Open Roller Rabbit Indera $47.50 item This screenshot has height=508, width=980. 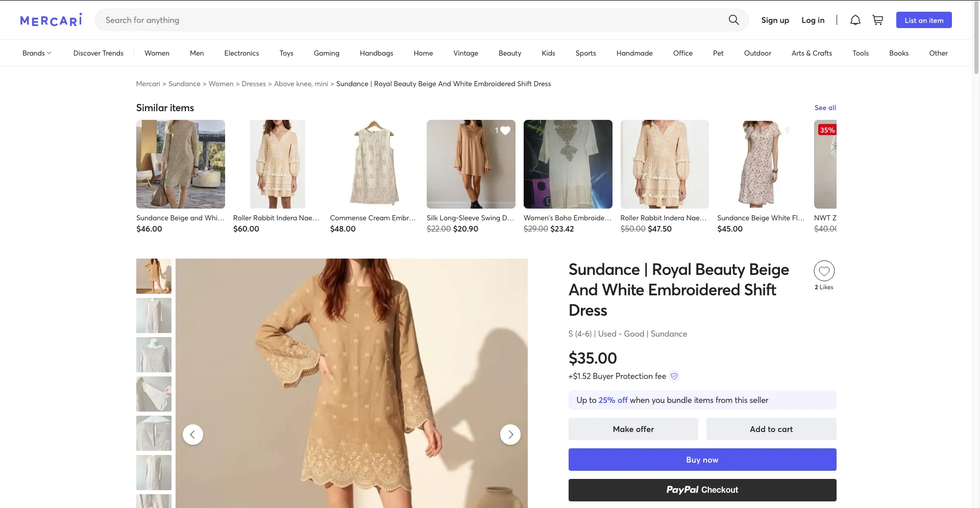[665, 176]
